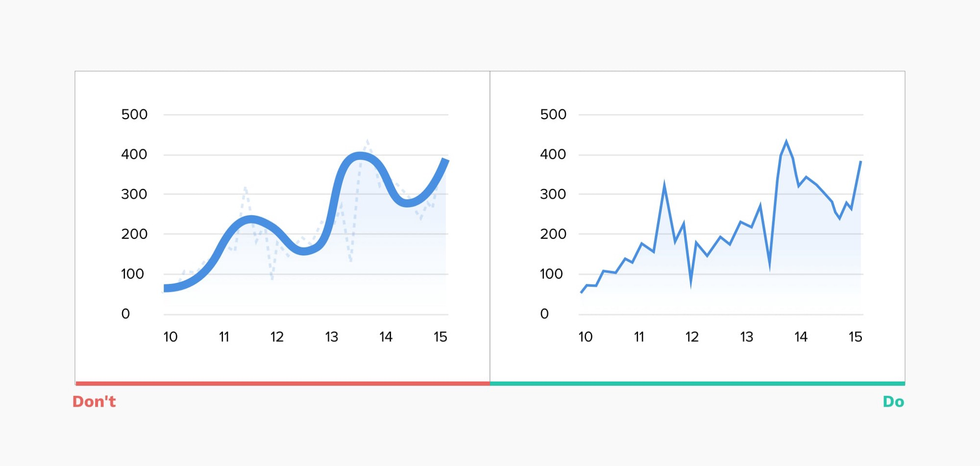The height and width of the screenshot is (466, 980).
Task: Click the right endpoint of the Do chart line
Action: pyautogui.click(x=861, y=161)
